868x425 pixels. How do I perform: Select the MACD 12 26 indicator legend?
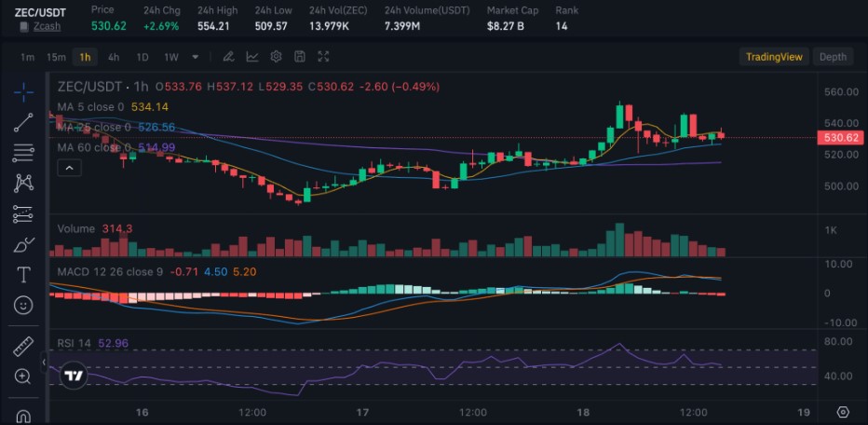(110, 272)
